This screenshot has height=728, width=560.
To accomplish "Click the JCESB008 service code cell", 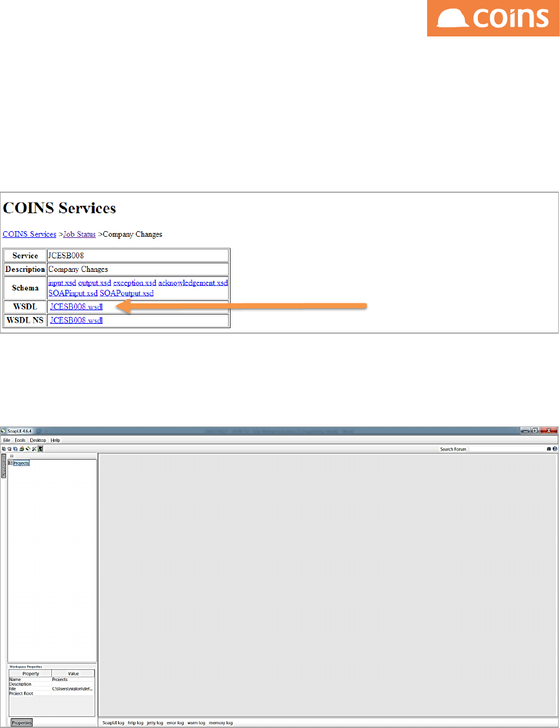I will [x=138, y=255].
